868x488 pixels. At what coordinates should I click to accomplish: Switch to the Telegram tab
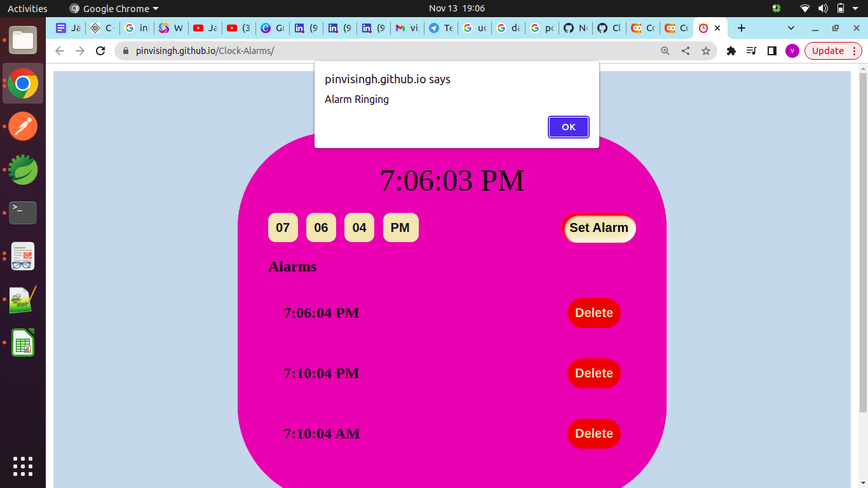pyautogui.click(x=441, y=28)
